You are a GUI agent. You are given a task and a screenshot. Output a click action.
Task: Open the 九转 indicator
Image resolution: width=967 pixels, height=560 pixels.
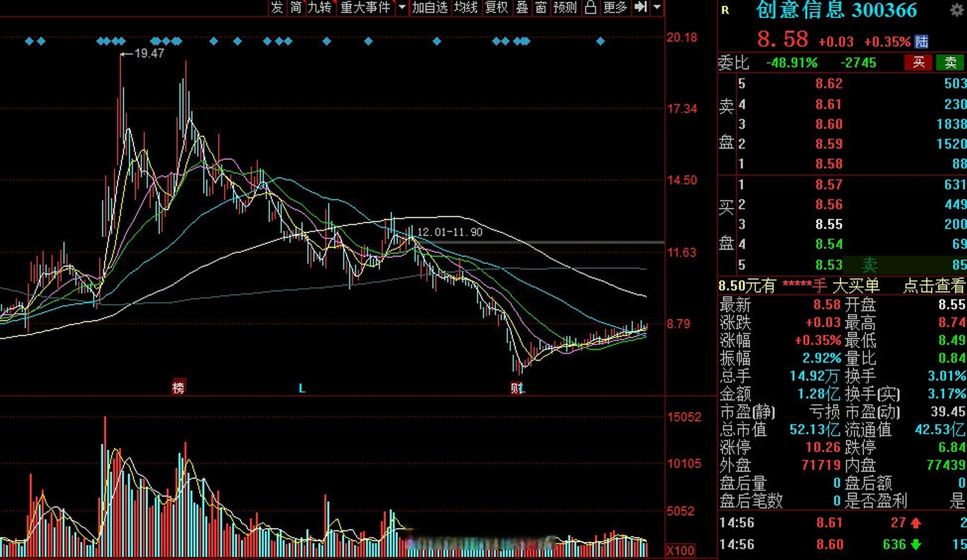pos(320,7)
